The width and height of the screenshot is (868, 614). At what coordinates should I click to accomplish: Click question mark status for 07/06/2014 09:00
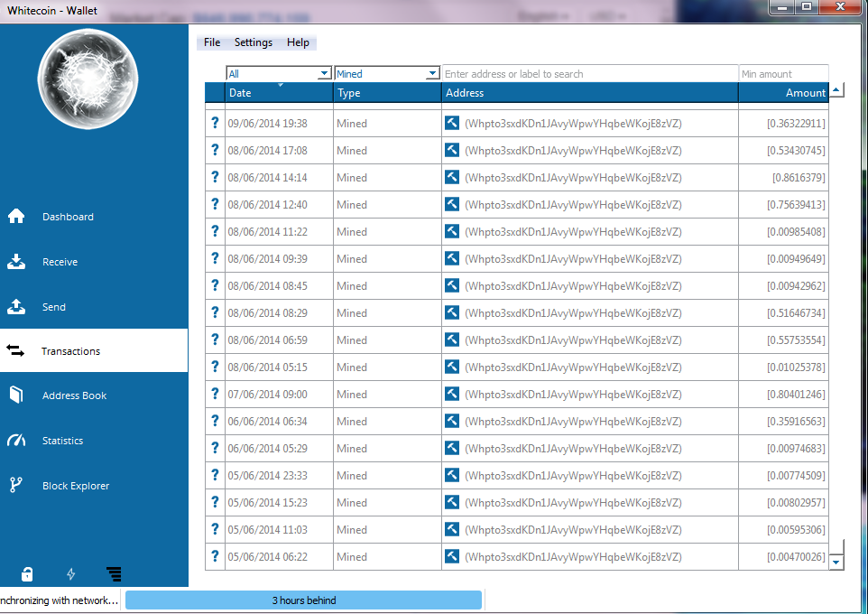coord(215,394)
